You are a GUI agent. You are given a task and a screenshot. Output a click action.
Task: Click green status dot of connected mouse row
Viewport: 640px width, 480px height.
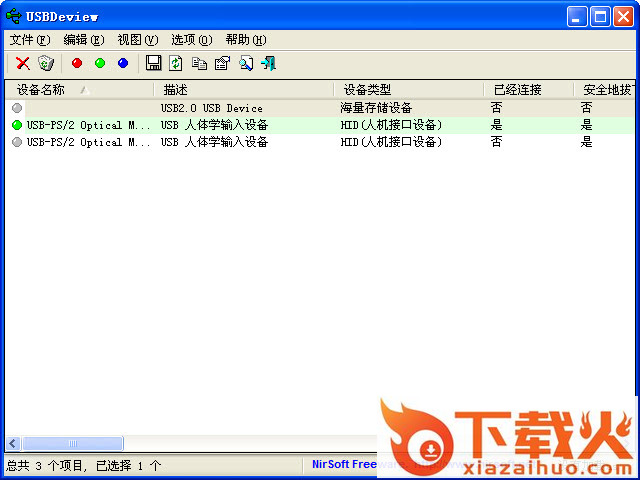pos(17,125)
